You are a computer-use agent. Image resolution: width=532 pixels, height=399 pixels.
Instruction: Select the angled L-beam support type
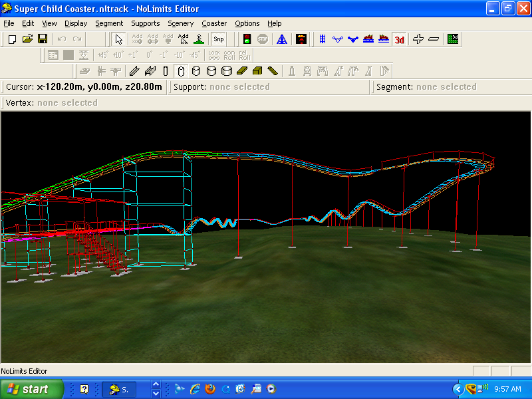tap(134, 71)
